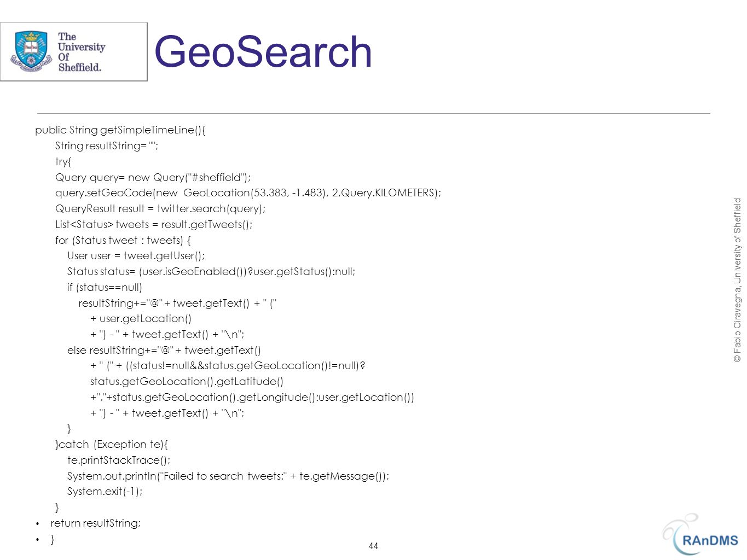Click the if (status==null) line
The height and width of the screenshot is (560, 747).
pyautogui.click(x=105, y=288)
